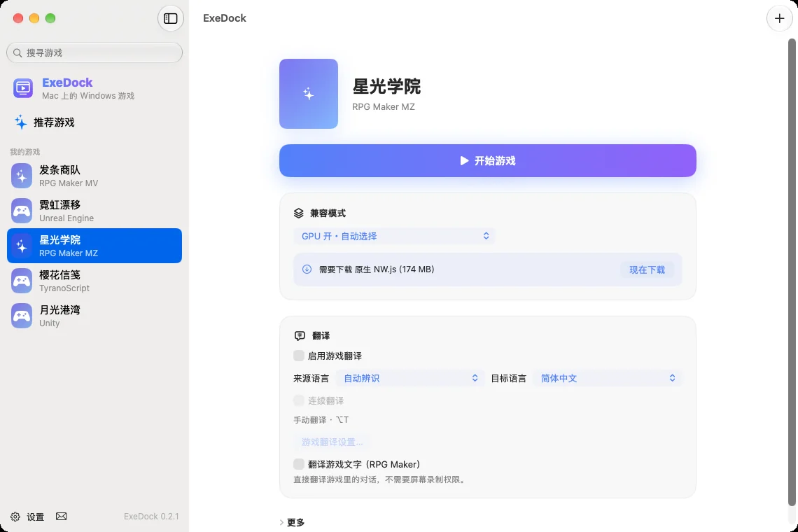
Task: Click the RPG Maker MZ subtitle under title
Action: pyautogui.click(x=383, y=107)
